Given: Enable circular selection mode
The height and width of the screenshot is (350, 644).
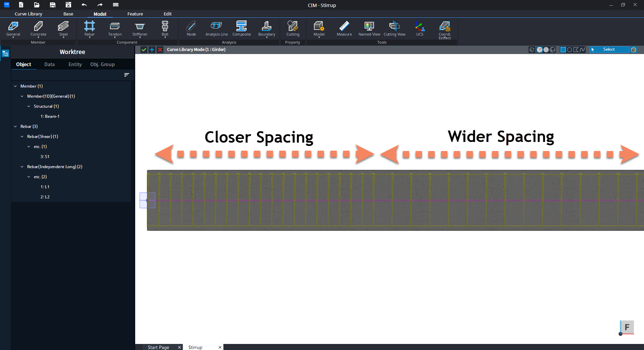Looking at the screenshot, I should click(x=570, y=50).
